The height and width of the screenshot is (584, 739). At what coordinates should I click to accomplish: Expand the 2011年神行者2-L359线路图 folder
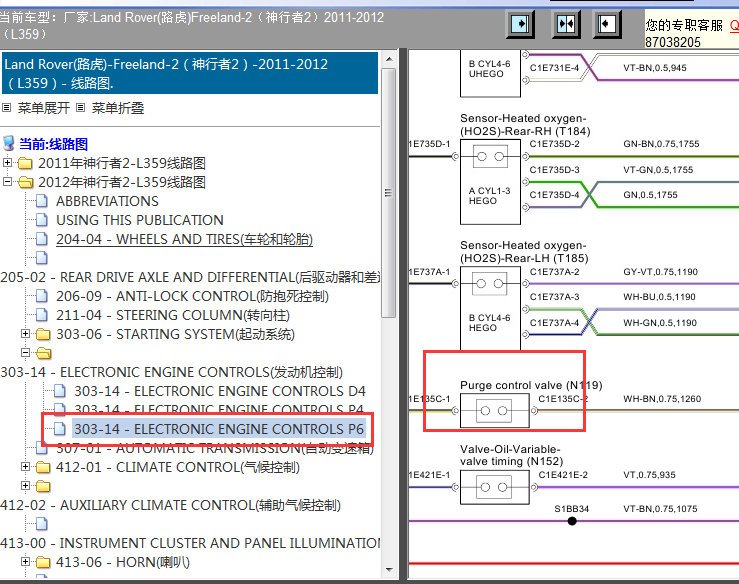click(x=7, y=163)
